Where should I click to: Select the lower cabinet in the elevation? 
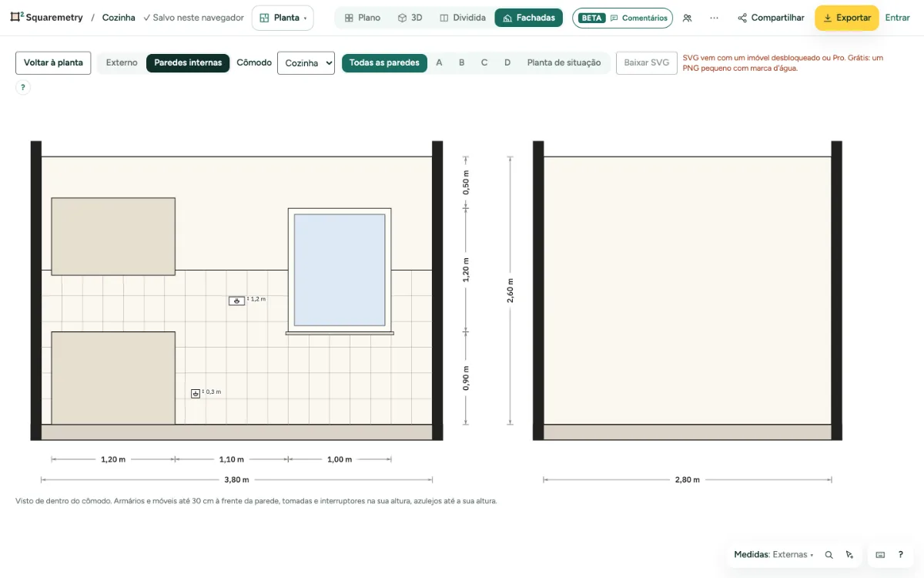[113, 378]
